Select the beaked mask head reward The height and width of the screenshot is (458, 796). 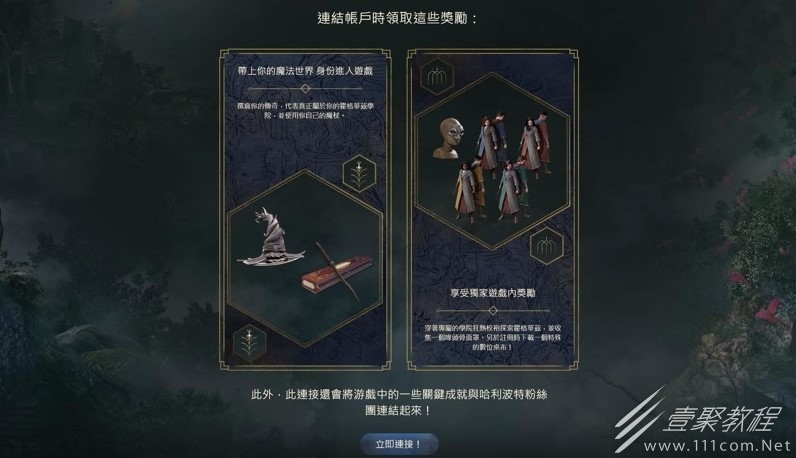[447, 138]
